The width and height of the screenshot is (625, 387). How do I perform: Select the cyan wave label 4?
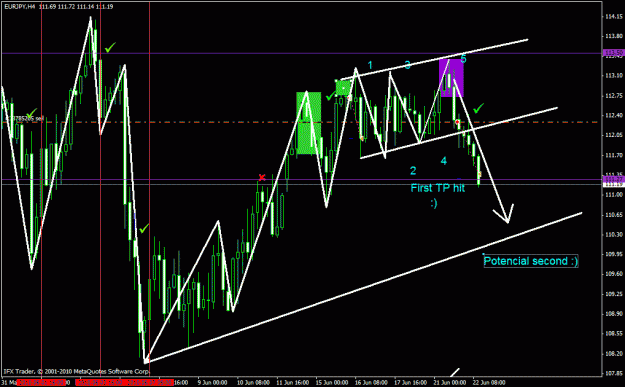(x=444, y=161)
